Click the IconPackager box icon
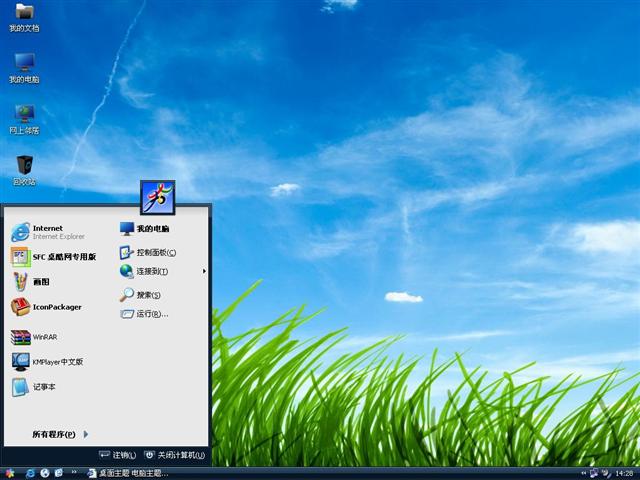This screenshot has width=640, height=480. tap(20, 307)
